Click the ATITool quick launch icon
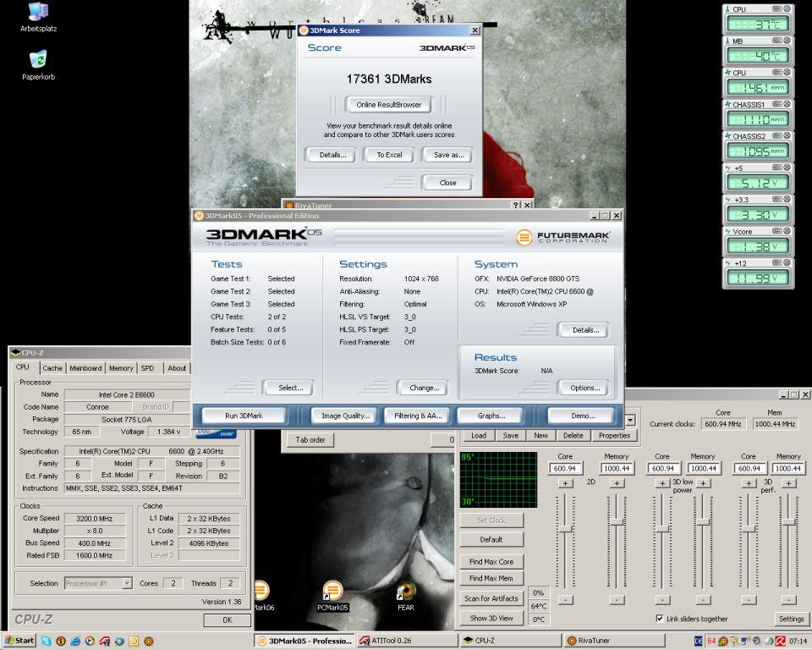This screenshot has height=650, width=812. (104, 641)
